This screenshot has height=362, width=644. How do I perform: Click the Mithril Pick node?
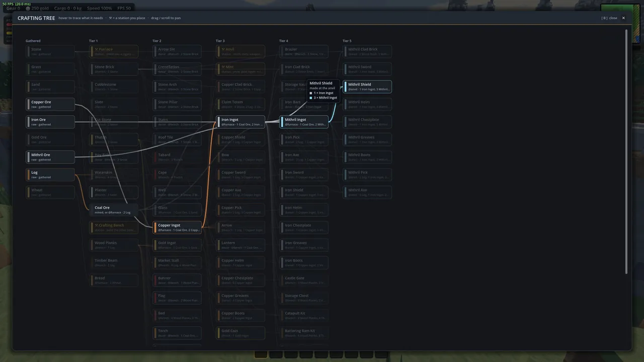coord(367,174)
